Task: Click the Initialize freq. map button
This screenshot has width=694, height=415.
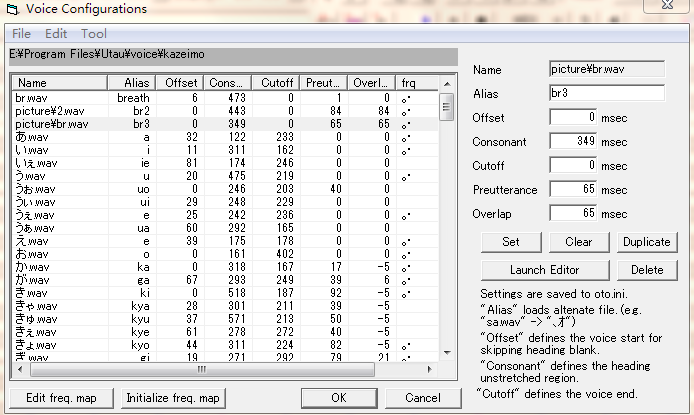Action: [x=173, y=398]
